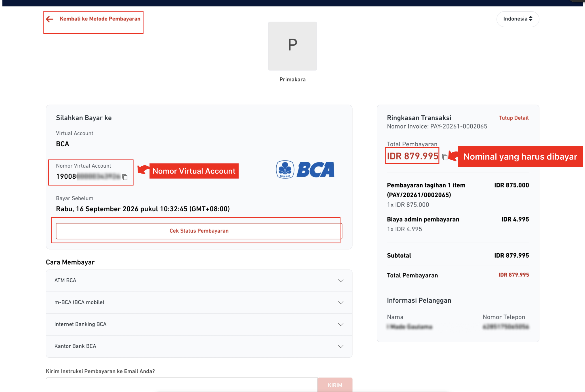585x392 pixels.
Task: Open the Indonesia language dropdown
Action: click(518, 19)
